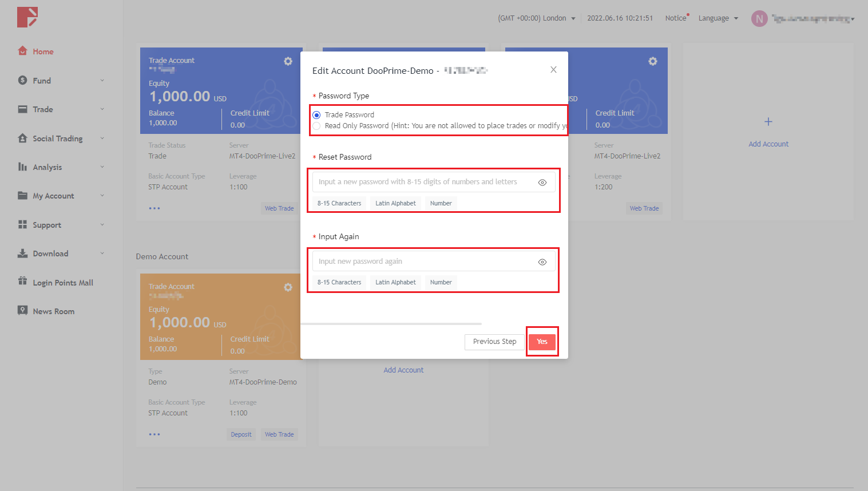The width and height of the screenshot is (868, 491).
Task: Open the GMT London timezone dropdown
Action: [536, 18]
